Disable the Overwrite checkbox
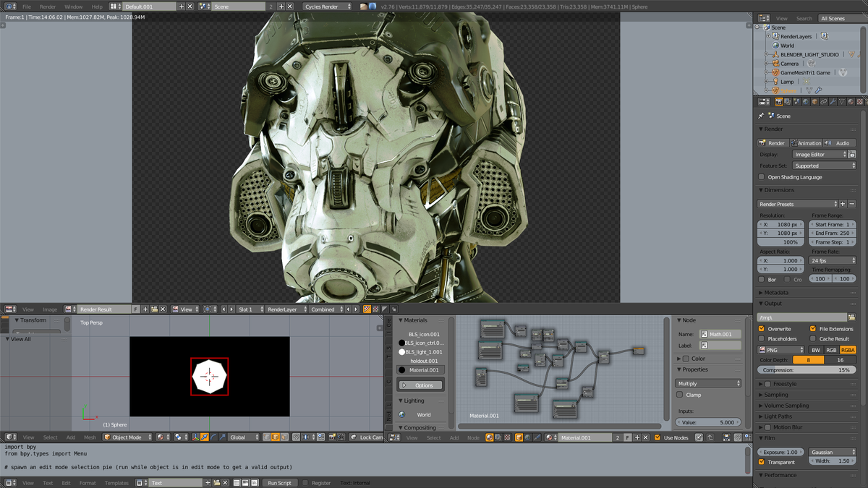 [x=761, y=329]
